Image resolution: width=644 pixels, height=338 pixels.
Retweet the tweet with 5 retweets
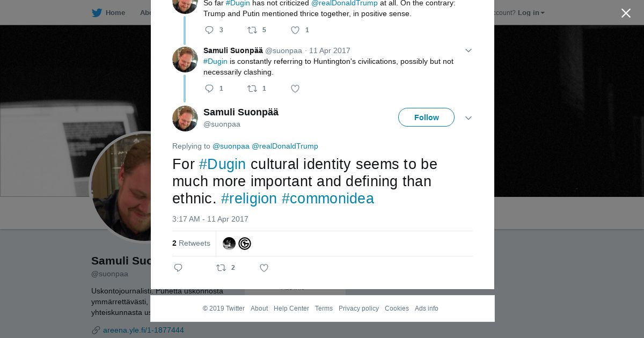coord(257,30)
